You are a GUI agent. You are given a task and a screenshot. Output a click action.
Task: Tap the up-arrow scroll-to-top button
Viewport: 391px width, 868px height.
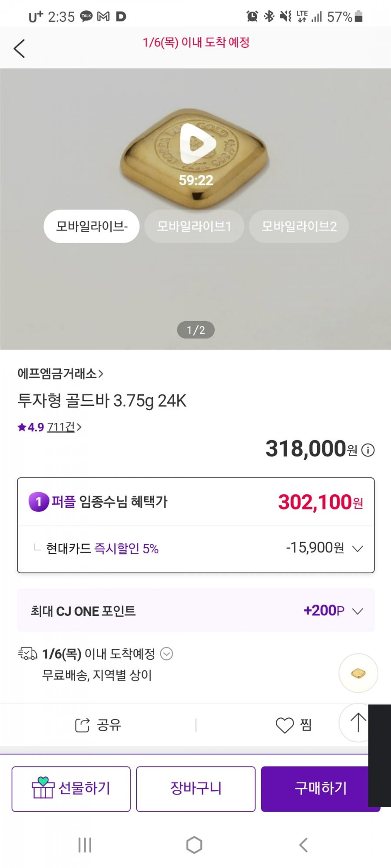click(x=358, y=723)
